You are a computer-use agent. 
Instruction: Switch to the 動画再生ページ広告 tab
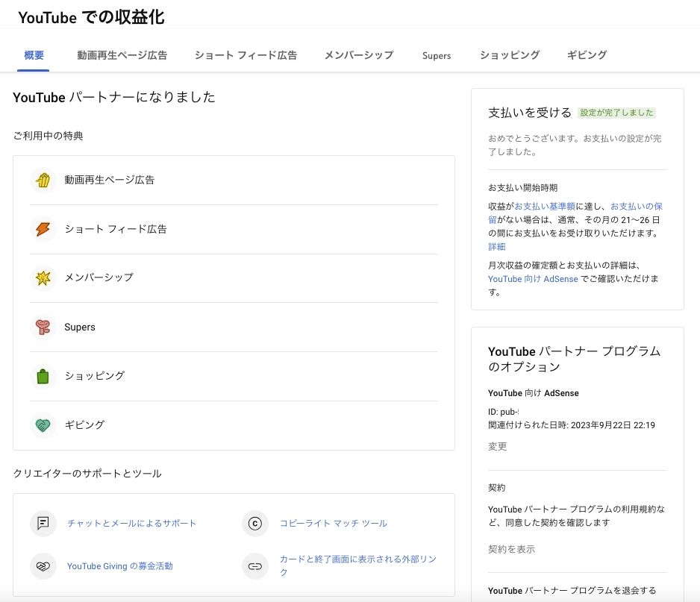(122, 55)
